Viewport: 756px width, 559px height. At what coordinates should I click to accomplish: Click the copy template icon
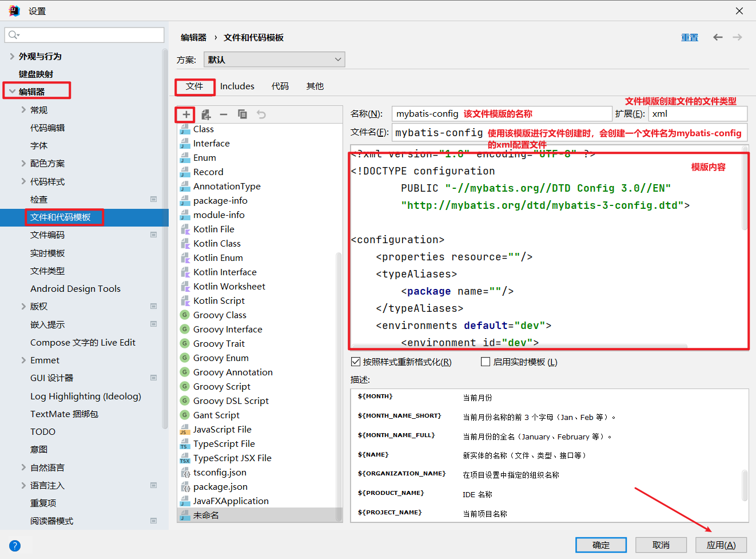242,114
